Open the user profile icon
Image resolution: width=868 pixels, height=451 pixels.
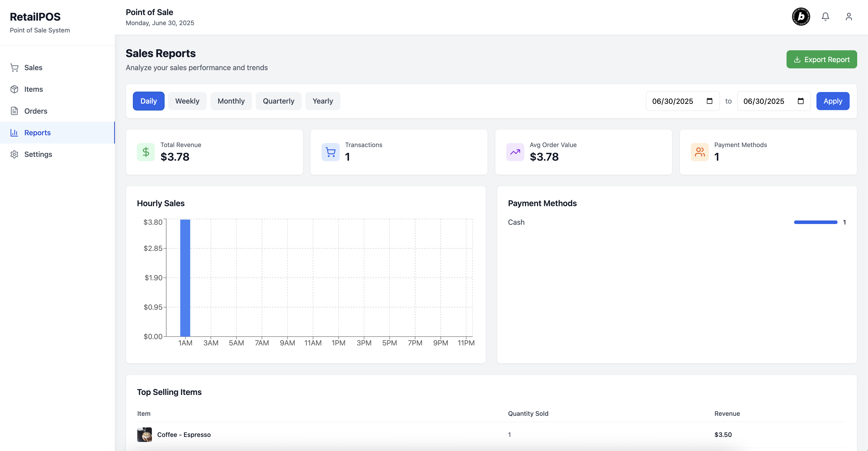coord(848,17)
